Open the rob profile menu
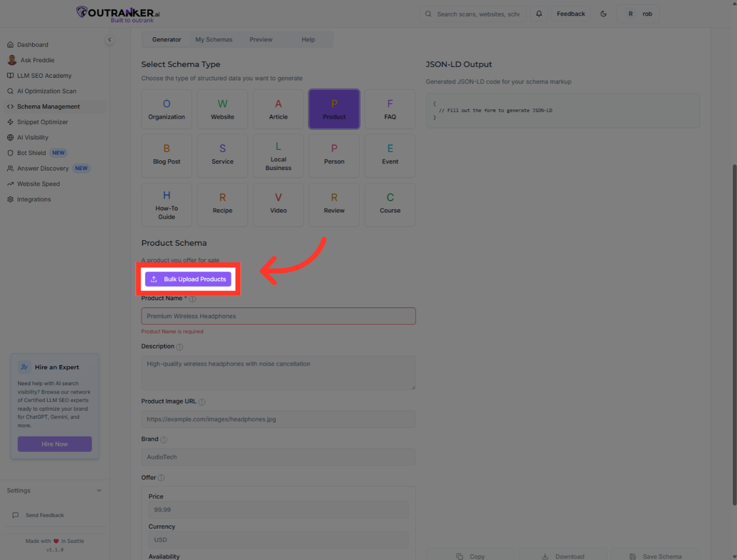The image size is (737, 560). [638, 13]
